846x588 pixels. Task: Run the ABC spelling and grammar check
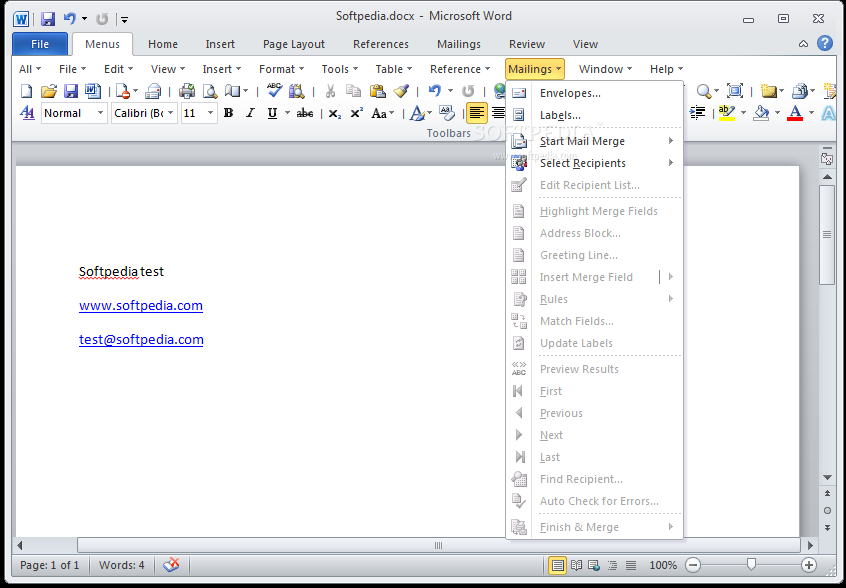[x=274, y=90]
